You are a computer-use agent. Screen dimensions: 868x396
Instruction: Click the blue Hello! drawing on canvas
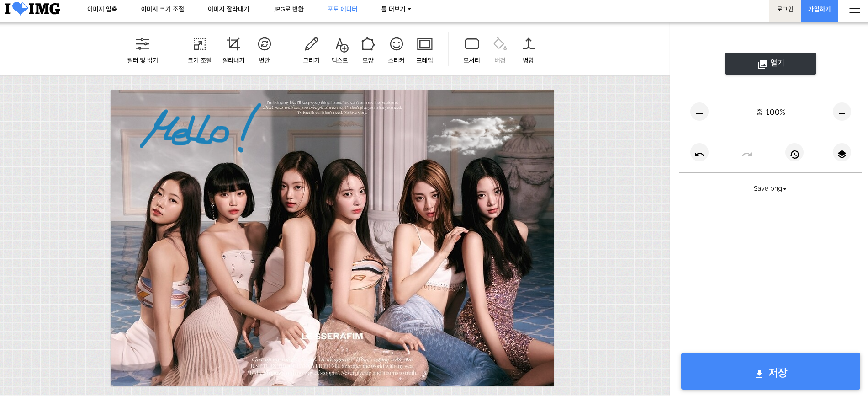tap(200, 128)
